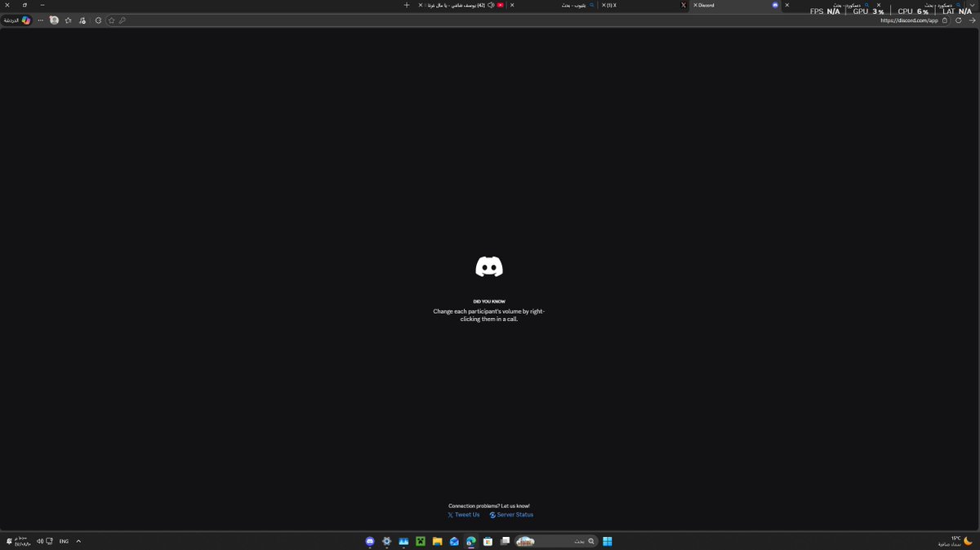The height and width of the screenshot is (550, 980).
Task: Expand hidden system tray icons chevron
Action: click(78, 541)
